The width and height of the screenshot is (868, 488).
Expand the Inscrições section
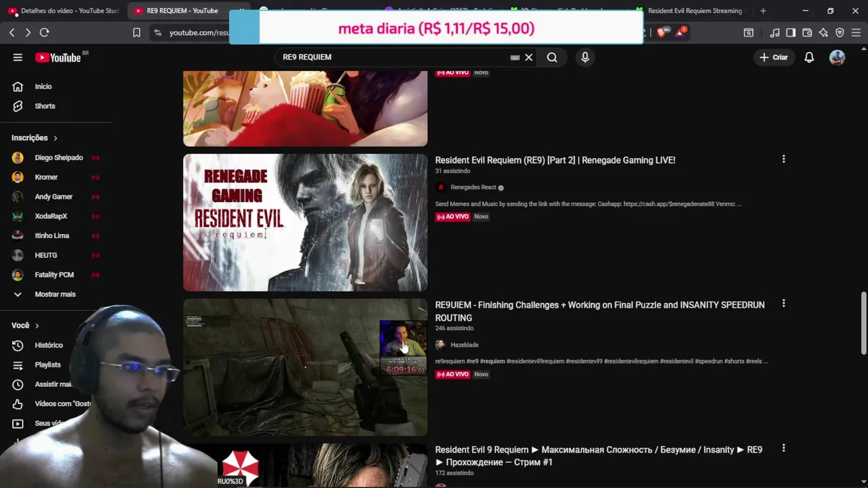point(35,138)
